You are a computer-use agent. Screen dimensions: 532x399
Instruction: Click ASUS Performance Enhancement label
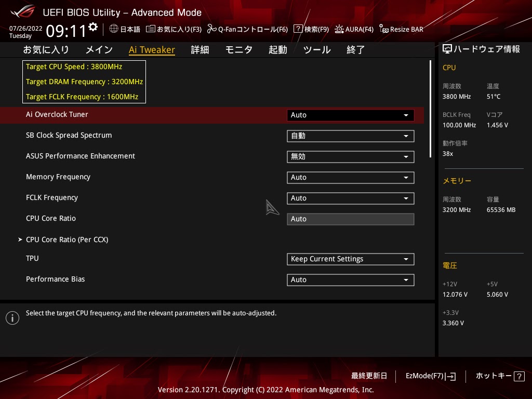81,156
